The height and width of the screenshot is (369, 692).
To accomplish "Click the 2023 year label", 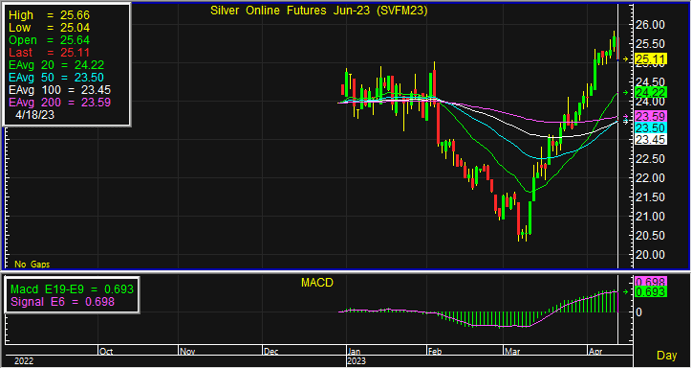I will (357, 361).
